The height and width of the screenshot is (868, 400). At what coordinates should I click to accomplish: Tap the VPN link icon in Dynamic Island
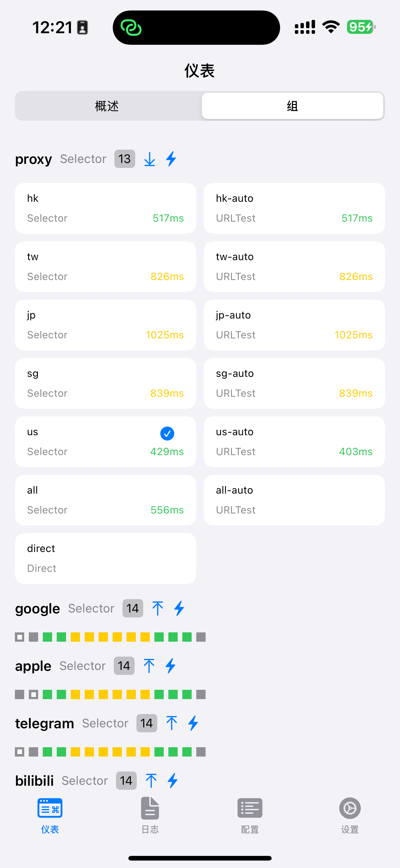pos(131,28)
